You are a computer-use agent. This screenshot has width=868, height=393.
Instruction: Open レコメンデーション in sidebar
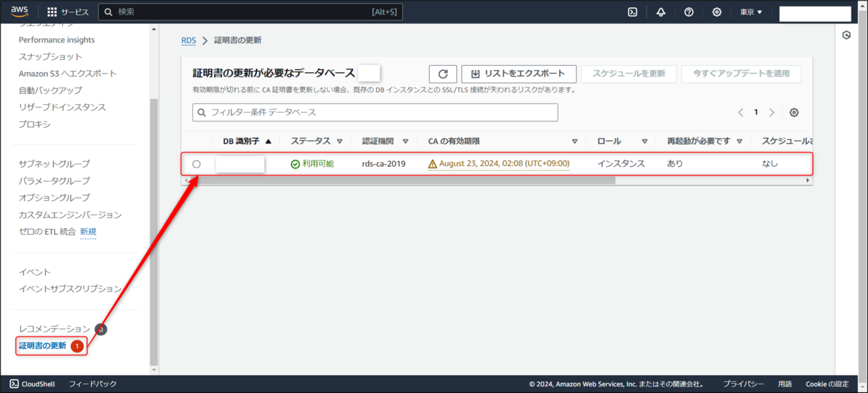54,329
